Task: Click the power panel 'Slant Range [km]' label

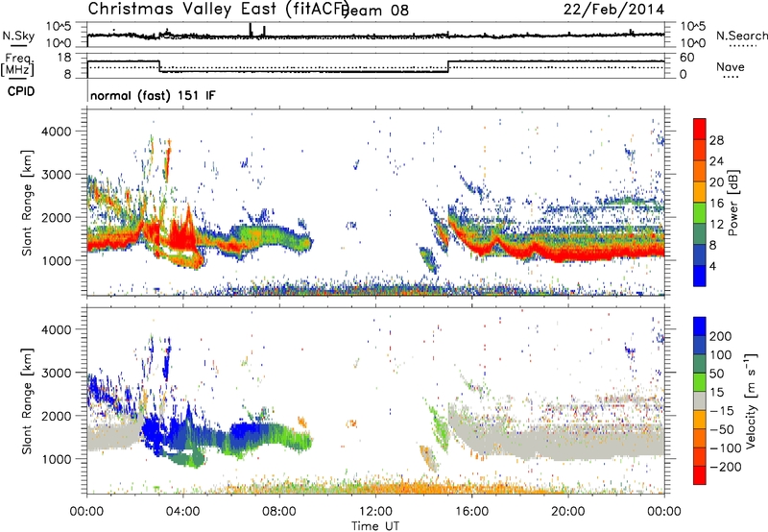Action: click(x=27, y=203)
